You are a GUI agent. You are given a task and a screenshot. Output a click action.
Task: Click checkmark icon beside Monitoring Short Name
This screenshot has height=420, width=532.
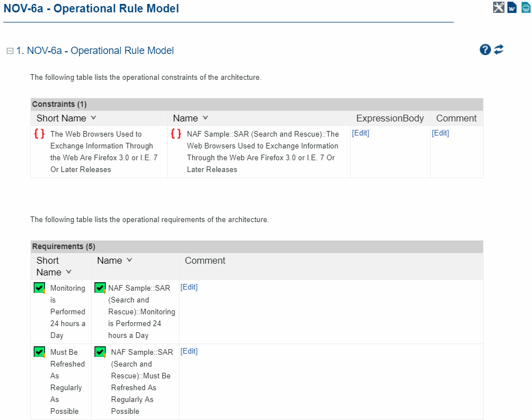click(x=39, y=288)
